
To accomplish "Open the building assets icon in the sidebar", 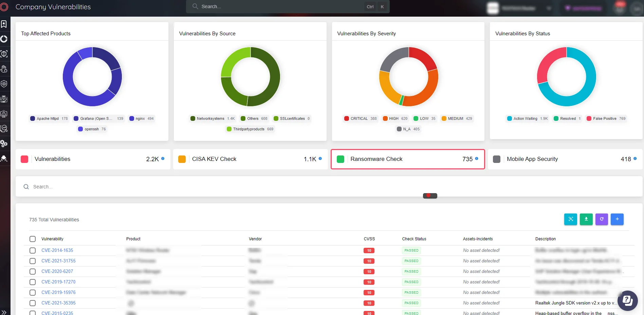I will 4,99.
